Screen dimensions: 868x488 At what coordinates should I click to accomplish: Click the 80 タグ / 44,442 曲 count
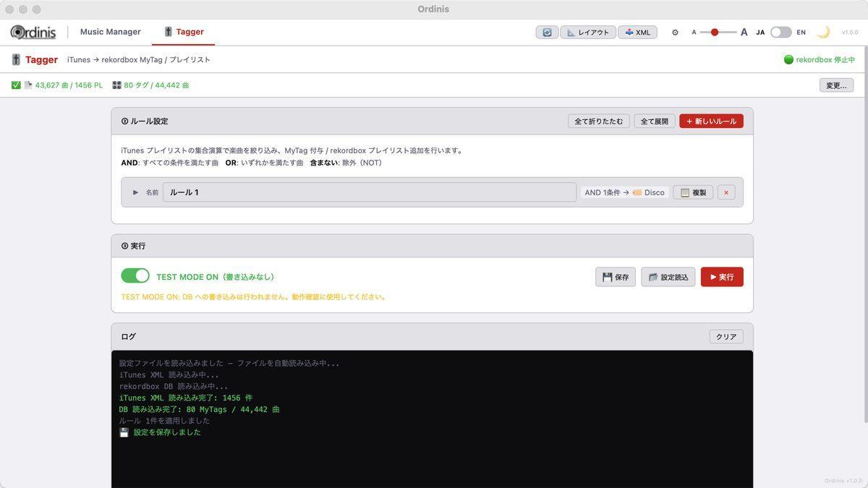156,85
